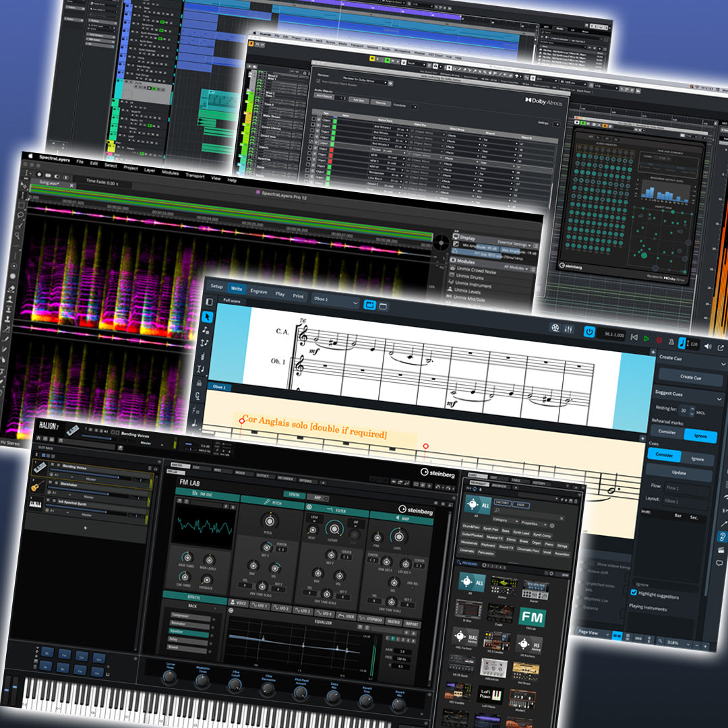728x728 pixels.
Task: Click the Dorico ear cues panel icon
Action: click(723, 537)
